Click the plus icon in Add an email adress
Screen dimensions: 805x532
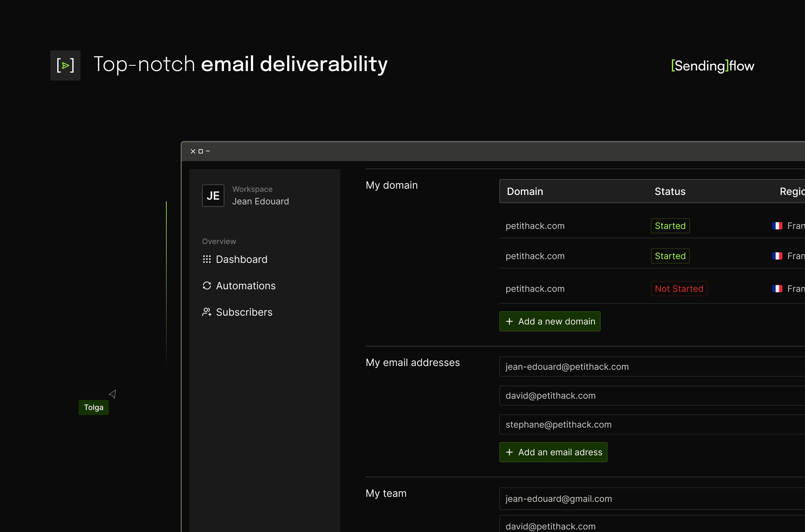509,452
